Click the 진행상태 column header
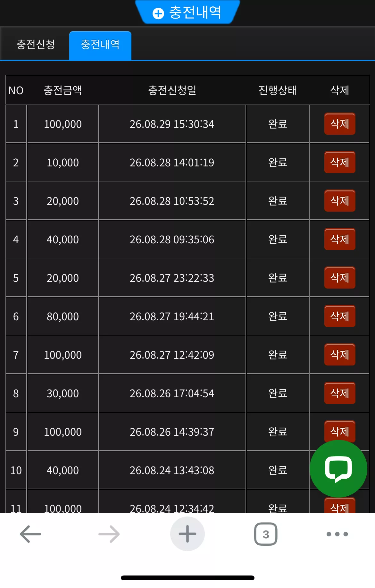The width and height of the screenshot is (375, 588). click(x=278, y=90)
